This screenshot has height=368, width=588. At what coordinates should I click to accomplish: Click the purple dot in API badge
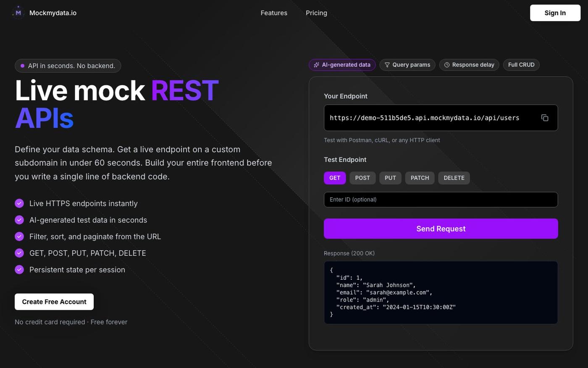pos(22,66)
